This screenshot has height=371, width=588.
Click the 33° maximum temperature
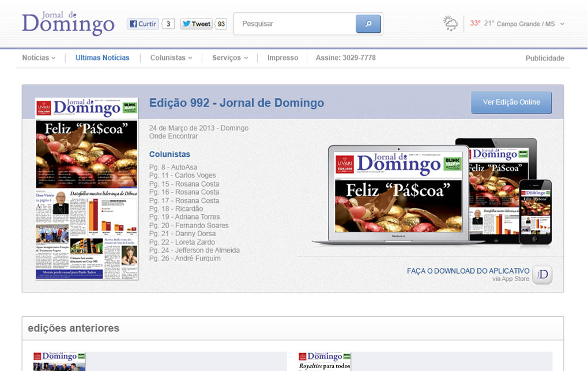tap(475, 23)
